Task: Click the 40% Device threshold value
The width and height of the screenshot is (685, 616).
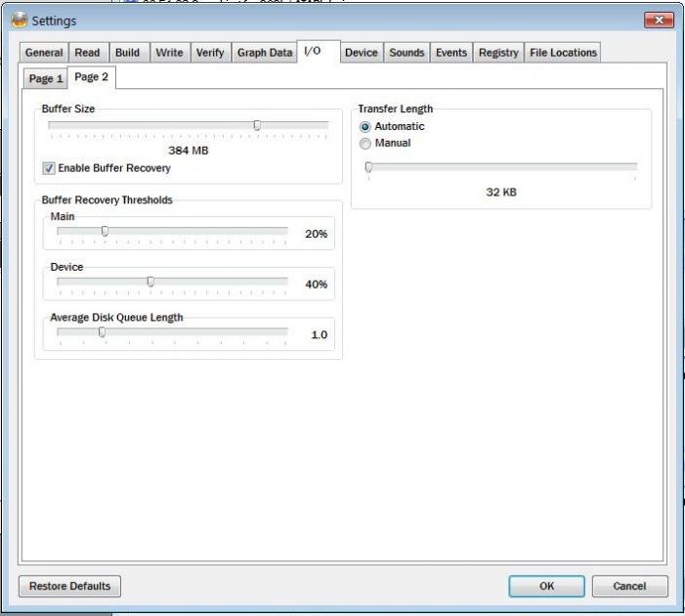Action: 317,285
